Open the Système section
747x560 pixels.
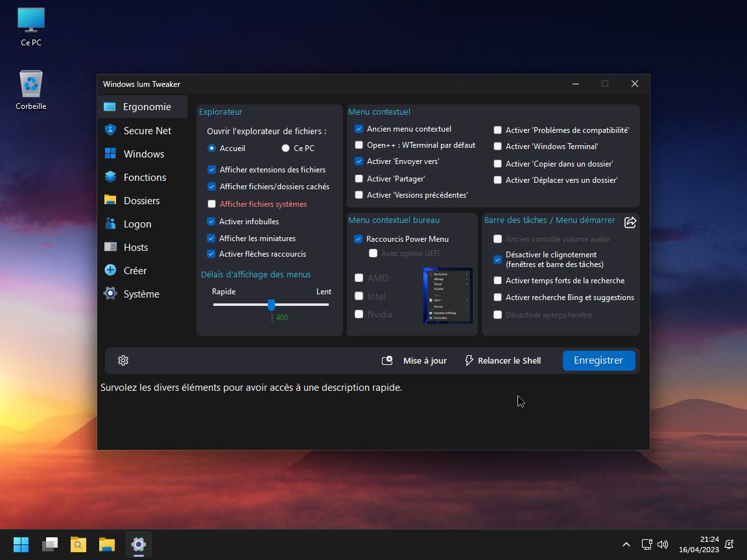143,294
